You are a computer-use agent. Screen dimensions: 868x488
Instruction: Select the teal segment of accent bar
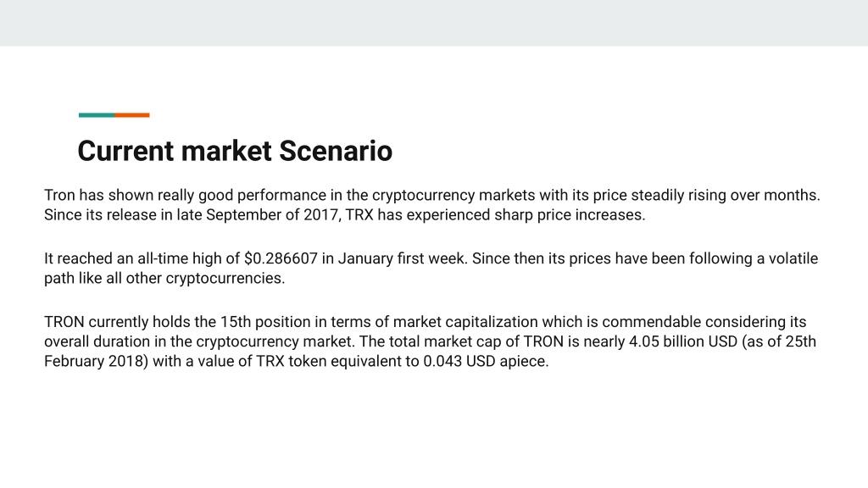click(97, 115)
